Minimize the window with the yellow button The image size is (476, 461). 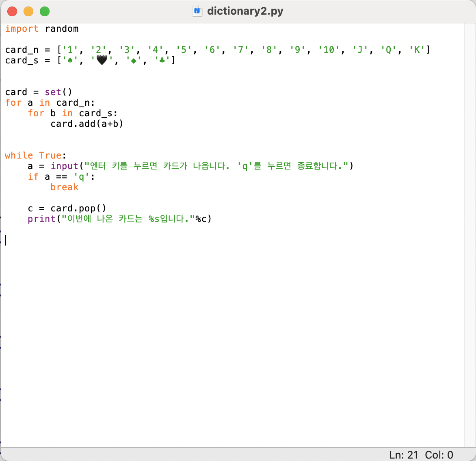click(28, 11)
